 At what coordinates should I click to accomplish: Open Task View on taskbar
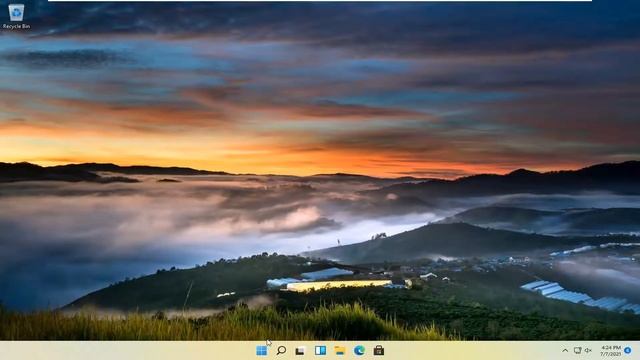click(300, 351)
